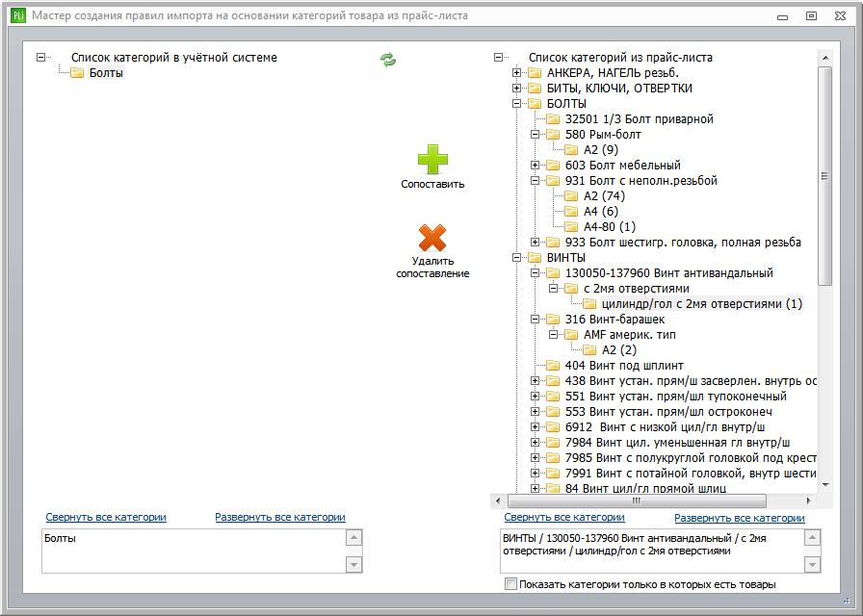Click the price-list tree vertical scrollbar thumb
Viewport: 863px width, 616px height.
(x=824, y=176)
